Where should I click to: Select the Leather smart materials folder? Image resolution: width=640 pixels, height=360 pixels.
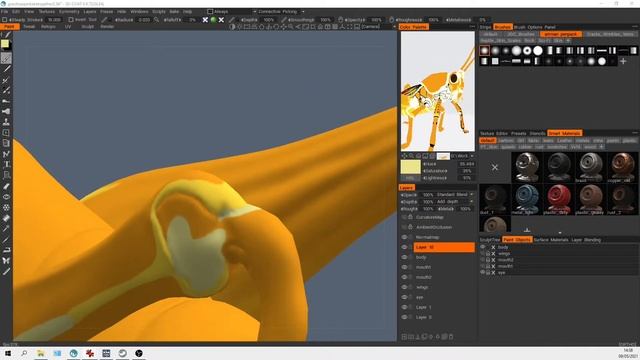pyautogui.click(x=564, y=140)
